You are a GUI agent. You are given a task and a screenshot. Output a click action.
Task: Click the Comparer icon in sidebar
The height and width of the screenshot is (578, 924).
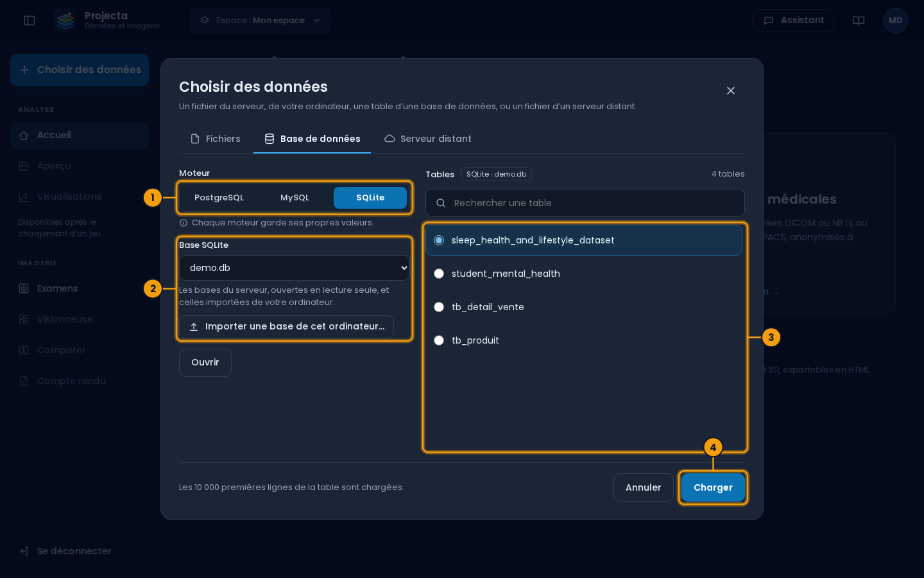click(x=24, y=350)
